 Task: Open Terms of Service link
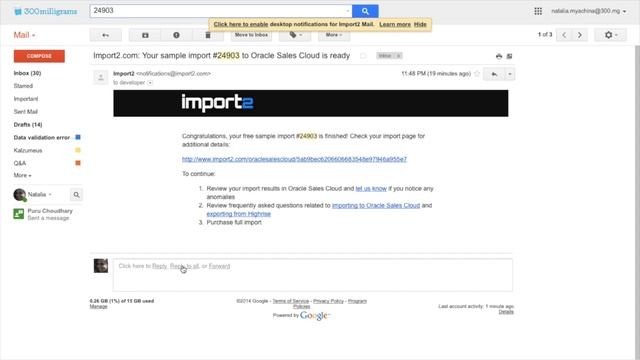point(291,301)
